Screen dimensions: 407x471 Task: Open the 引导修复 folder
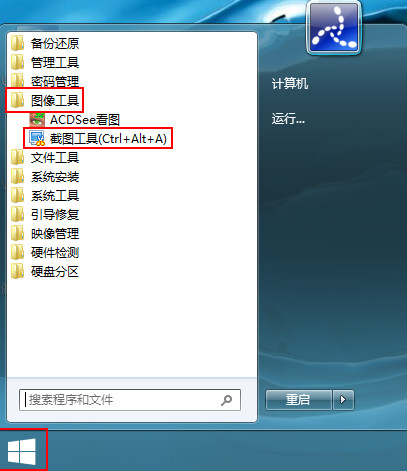[45, 215]
